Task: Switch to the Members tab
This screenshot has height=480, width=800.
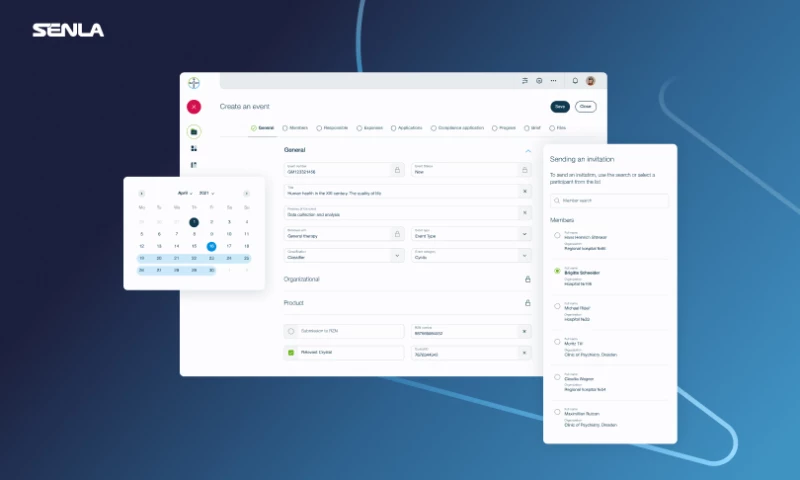Action: [x=295, y=128]
